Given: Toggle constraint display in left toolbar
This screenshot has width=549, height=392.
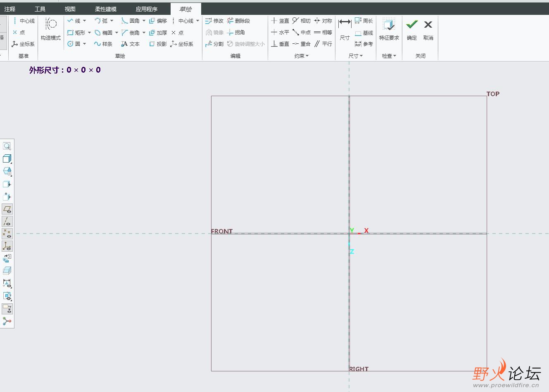Looking at the screenshot, I should point(7,296).
